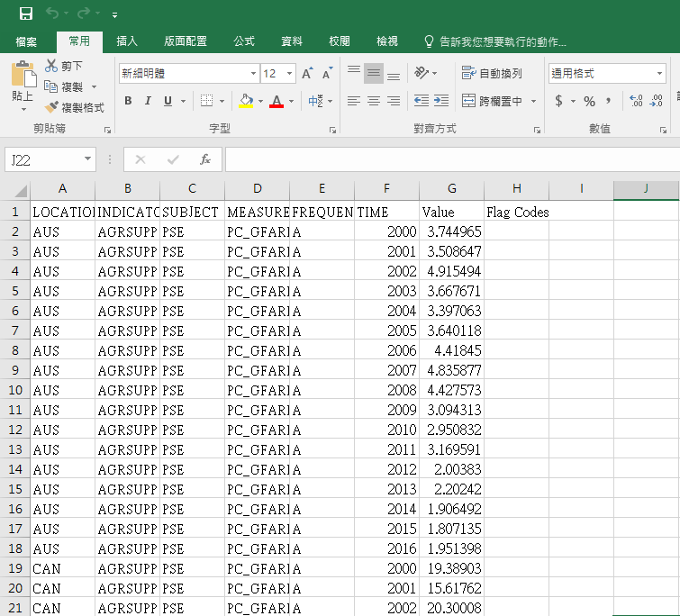Expand the Copy (複製) dropdown arrow
Image resolution: width=680 pixels, height=616 pixels.
pos(94,87)
